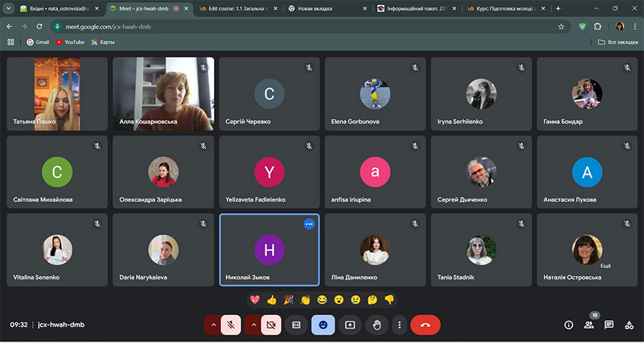Send the thumbs down reaction
The image size is (644, 343).
click(x=389, y=300)
